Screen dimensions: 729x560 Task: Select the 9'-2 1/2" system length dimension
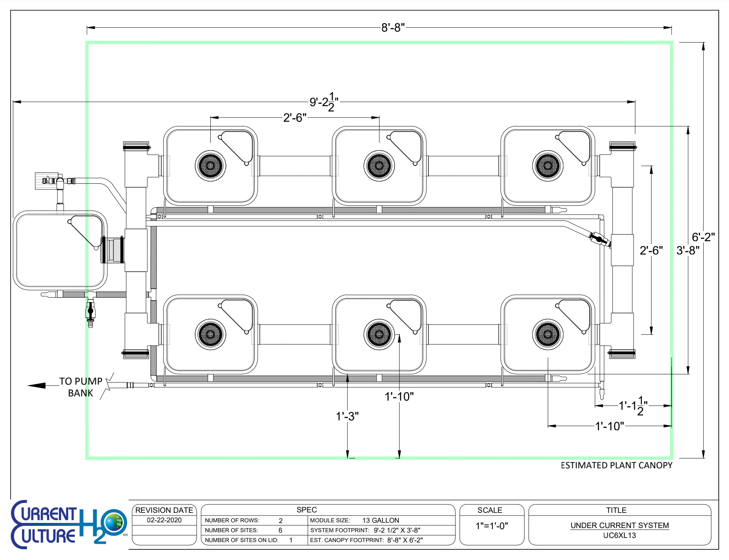pyautogui.click(x=323, y=102)
